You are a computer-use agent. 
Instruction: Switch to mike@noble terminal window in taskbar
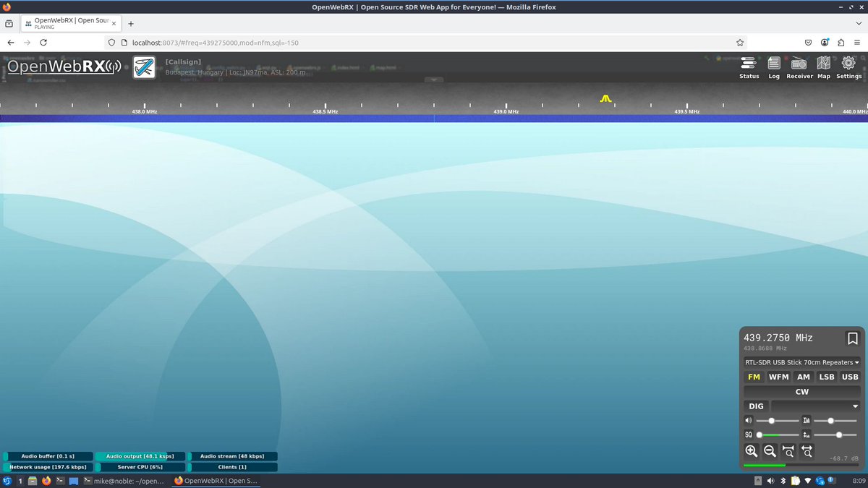pyautogui.click(x=125, y=481)
